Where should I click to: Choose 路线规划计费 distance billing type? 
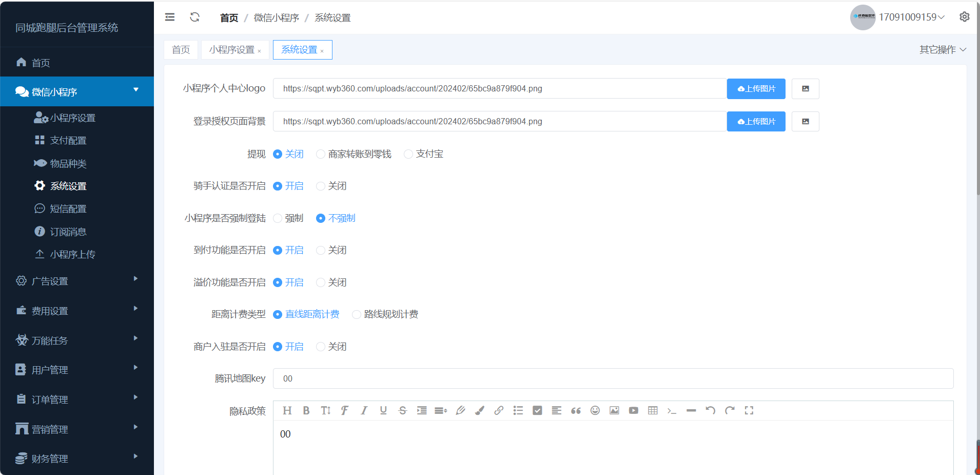click(x=357, y=314)
